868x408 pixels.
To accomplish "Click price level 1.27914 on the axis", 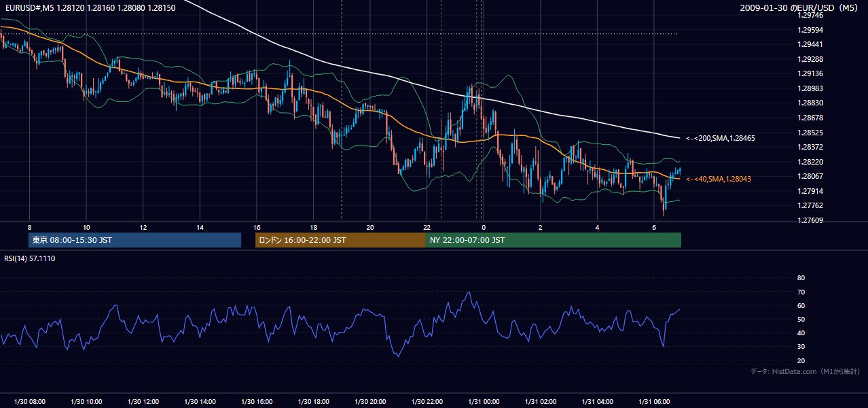I will click(811, 191).
